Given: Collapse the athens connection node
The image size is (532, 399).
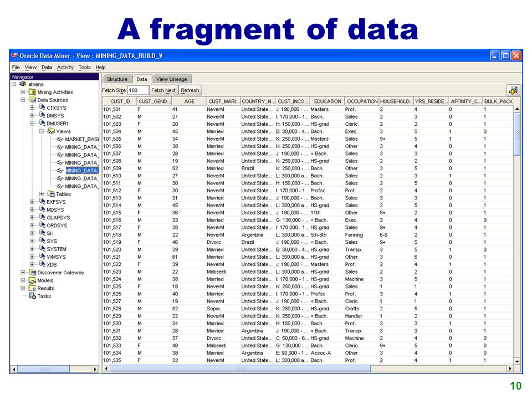Looking at the screenshot, I should pos(14,84).
